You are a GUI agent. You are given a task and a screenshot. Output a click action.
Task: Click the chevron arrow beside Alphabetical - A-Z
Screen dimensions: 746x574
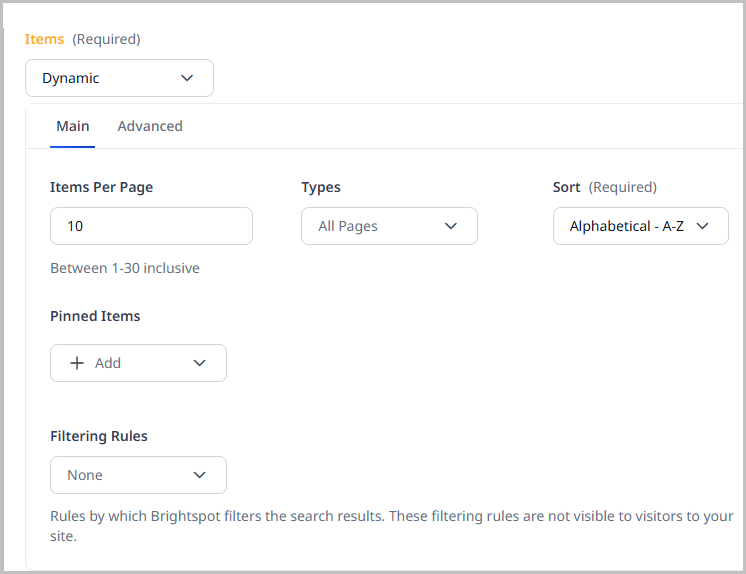702,226
